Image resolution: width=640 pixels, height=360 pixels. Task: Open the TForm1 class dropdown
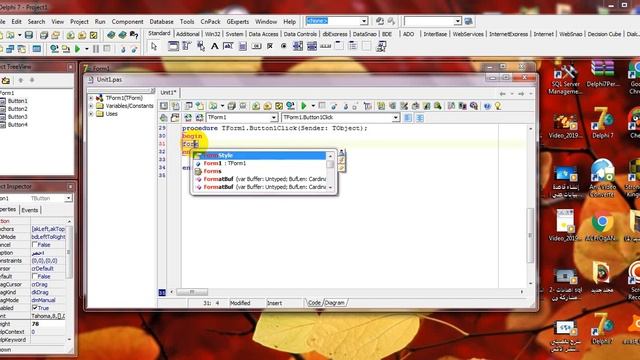[273, 118]
